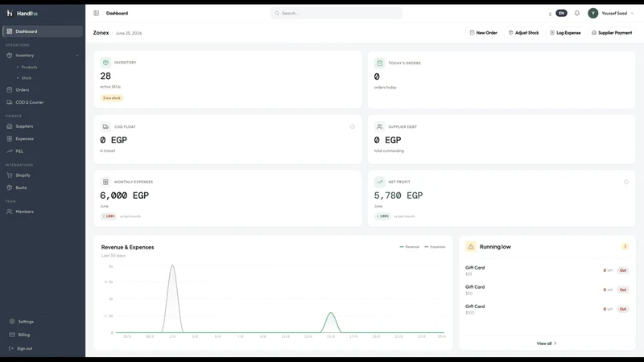The image size is (644, 362).
Task: Click the Monthly Expenses receipt icon
Action: point(105,182)
